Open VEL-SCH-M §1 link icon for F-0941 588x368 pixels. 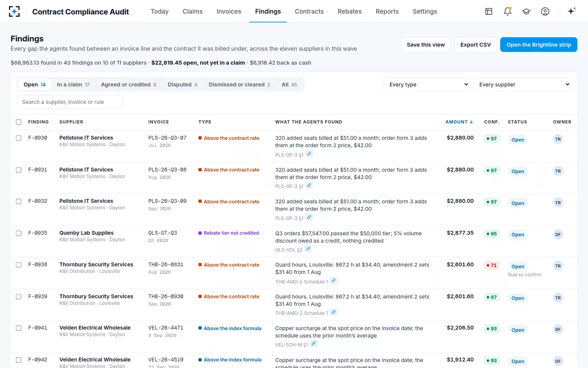click(314, 344)
